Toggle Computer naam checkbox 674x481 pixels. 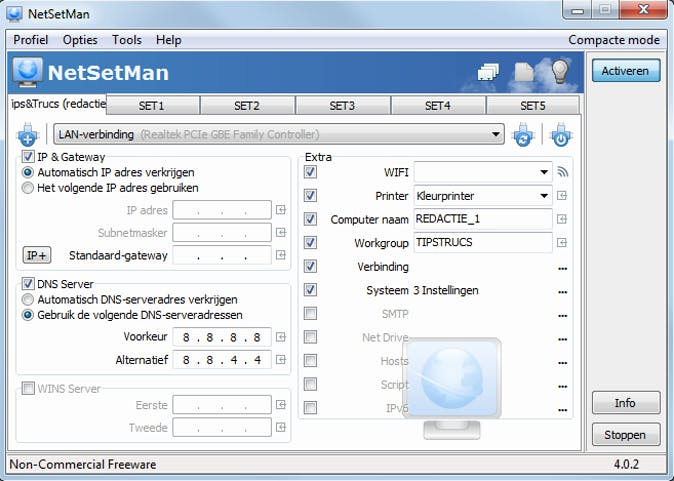coord(310,219)
